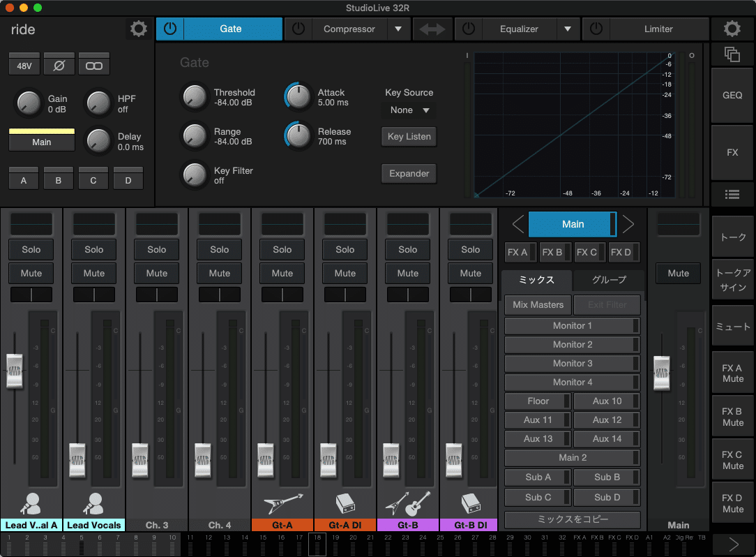Image resolution: width=756 pixels, height=557 pixels.
Task: Open Compressor type dropdown arrow
Action: pos(398,29)
